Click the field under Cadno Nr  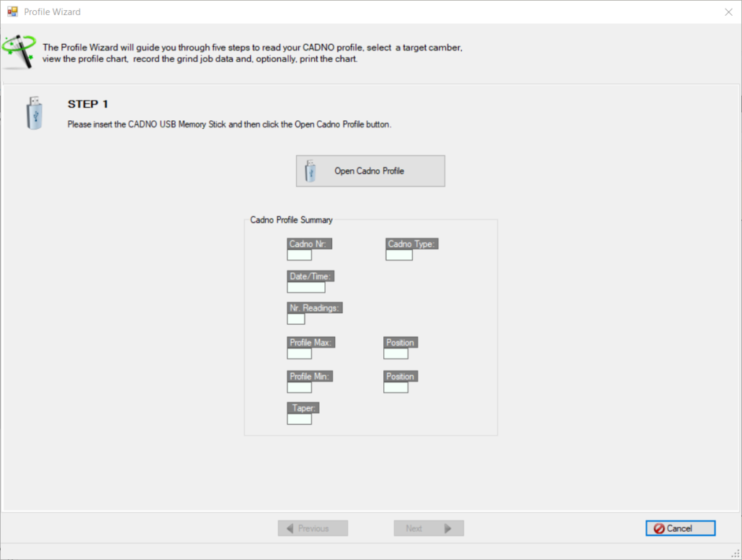pyautogui.click(x=299, y=255)
